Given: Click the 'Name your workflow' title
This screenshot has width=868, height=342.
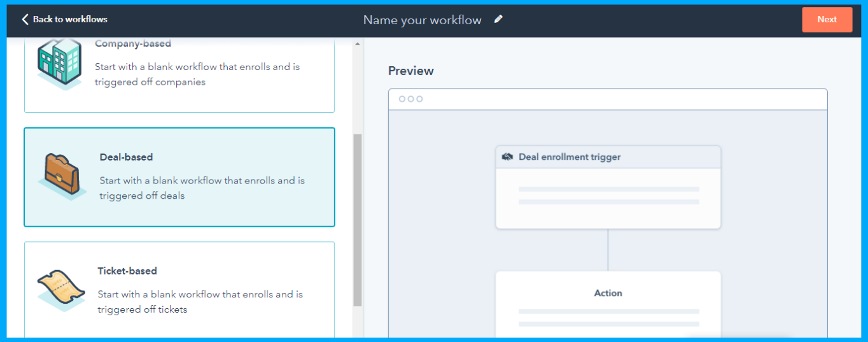Looking at the screenshot, I should (x=423, y=20).
